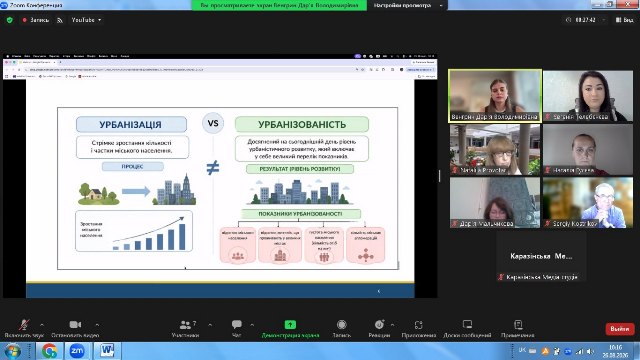The image size is (640, 360).
Task: Stop video using the camera icon
Action: click(x=75, y=324)
